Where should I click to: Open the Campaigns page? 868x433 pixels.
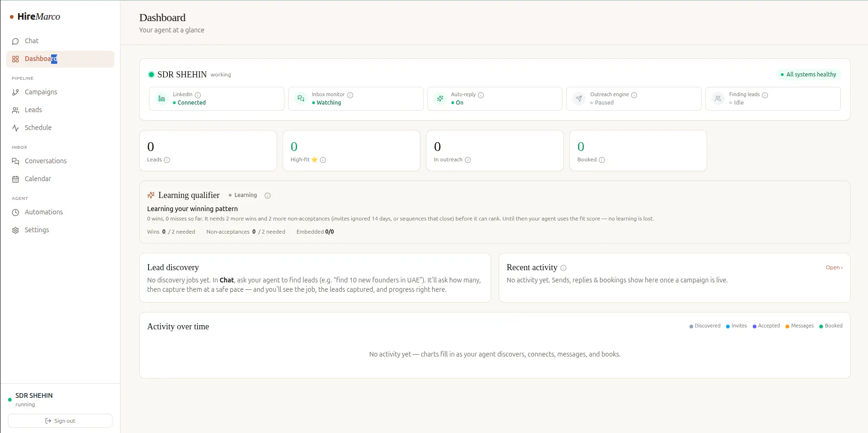click(60, 92)
